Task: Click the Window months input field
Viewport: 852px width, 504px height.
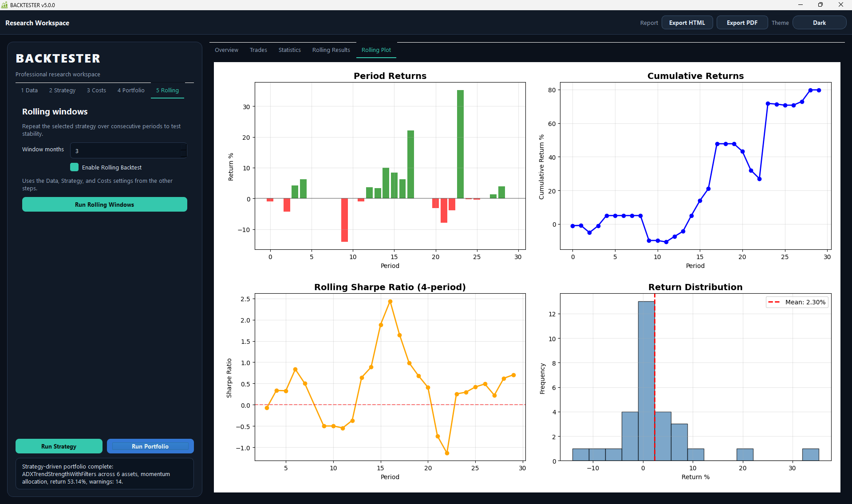Action: point(128,151)
